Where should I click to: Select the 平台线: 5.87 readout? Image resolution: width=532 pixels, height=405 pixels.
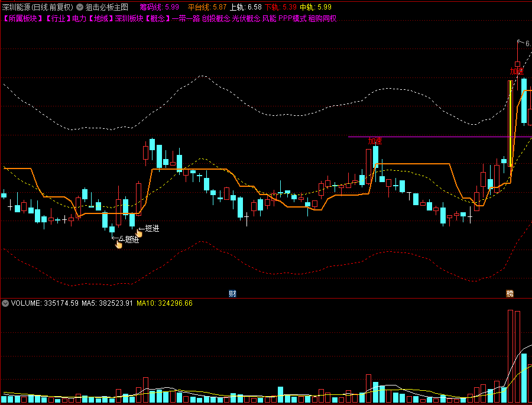point(207,7)
